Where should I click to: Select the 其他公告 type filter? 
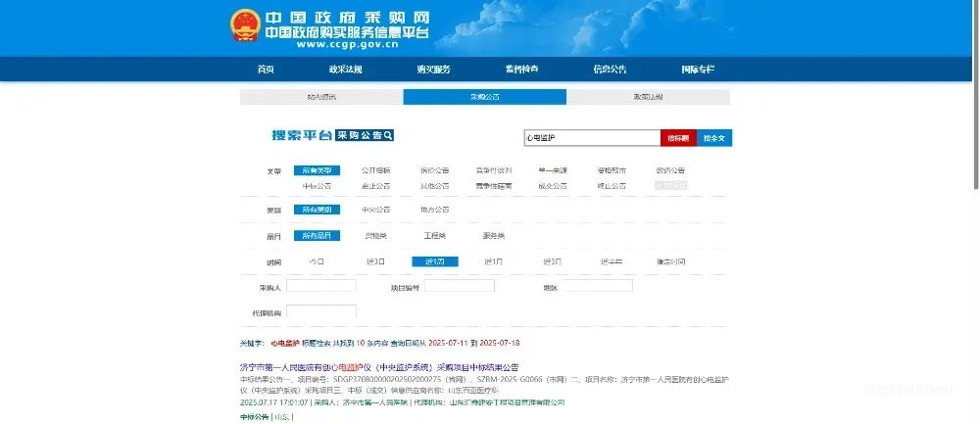click(434, 186)
